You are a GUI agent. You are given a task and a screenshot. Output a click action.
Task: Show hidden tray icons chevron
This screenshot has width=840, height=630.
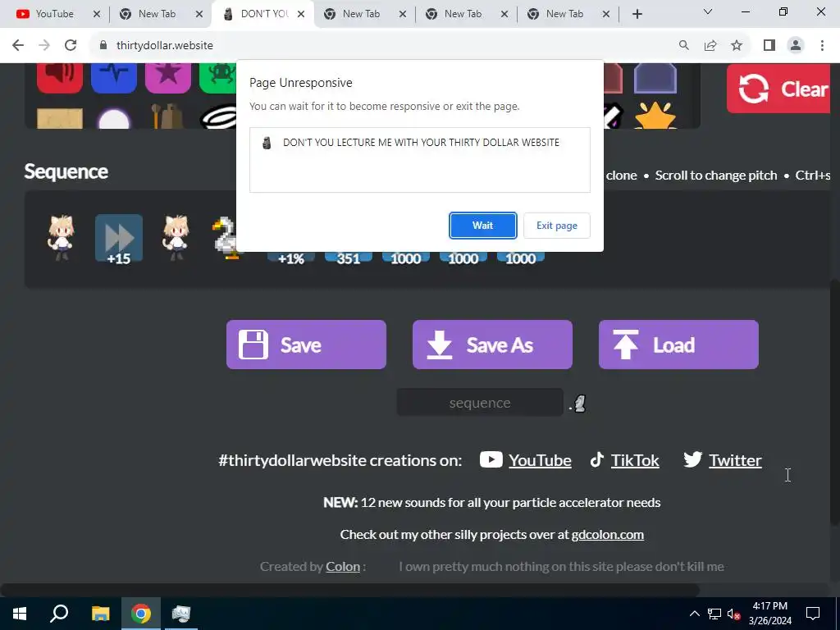pos(694,614)
